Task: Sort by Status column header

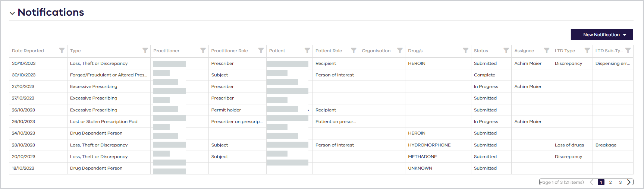Action: tap(481, 51)
